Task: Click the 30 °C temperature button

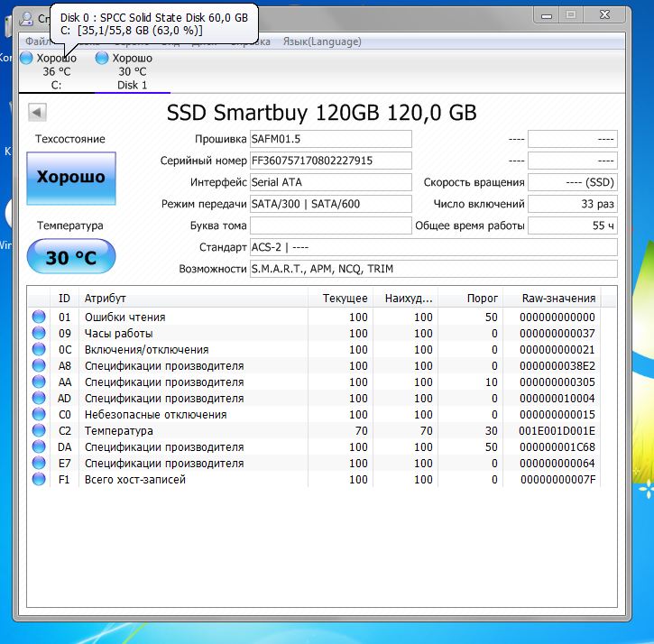Action: point(71,256)
